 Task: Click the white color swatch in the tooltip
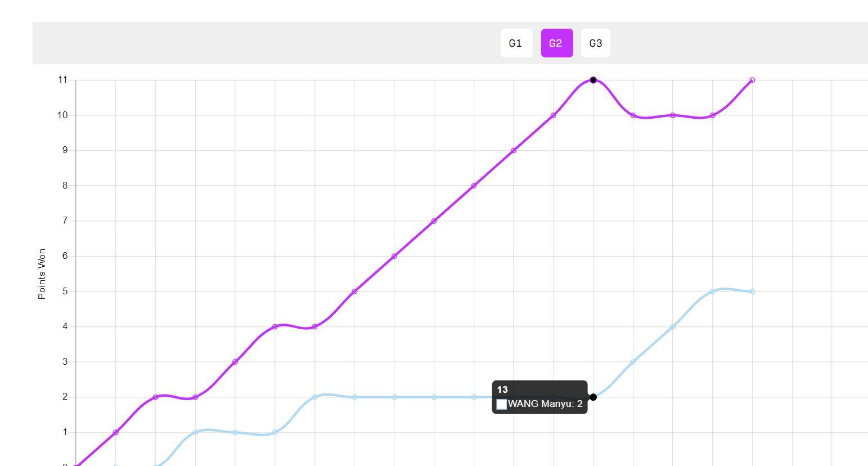(x=502, y=404)
